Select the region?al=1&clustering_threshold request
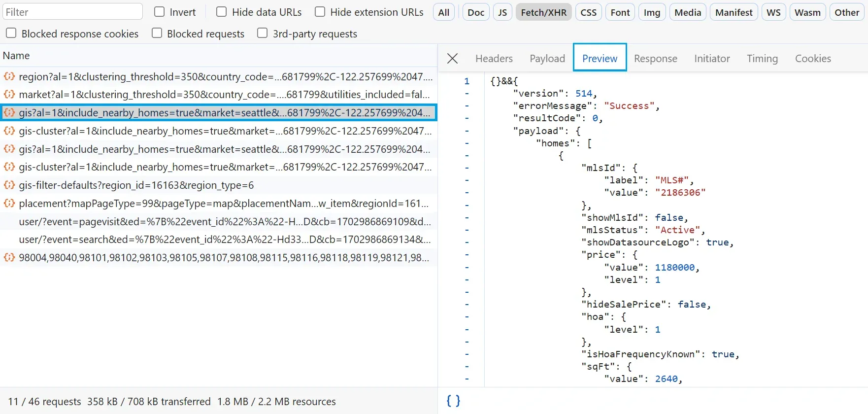The height and width of the screenshot is (414, 868). [219, 76]
